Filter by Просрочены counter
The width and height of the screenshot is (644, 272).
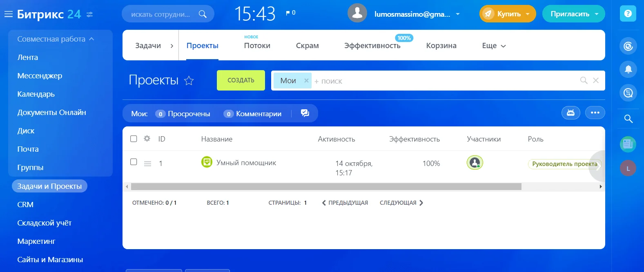tap(183, 114)
